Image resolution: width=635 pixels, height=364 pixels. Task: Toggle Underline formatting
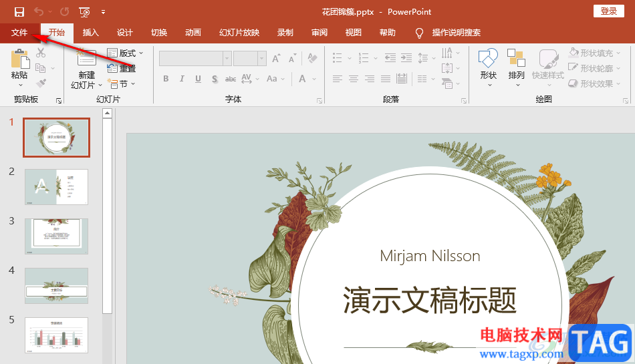coord(198,79)
